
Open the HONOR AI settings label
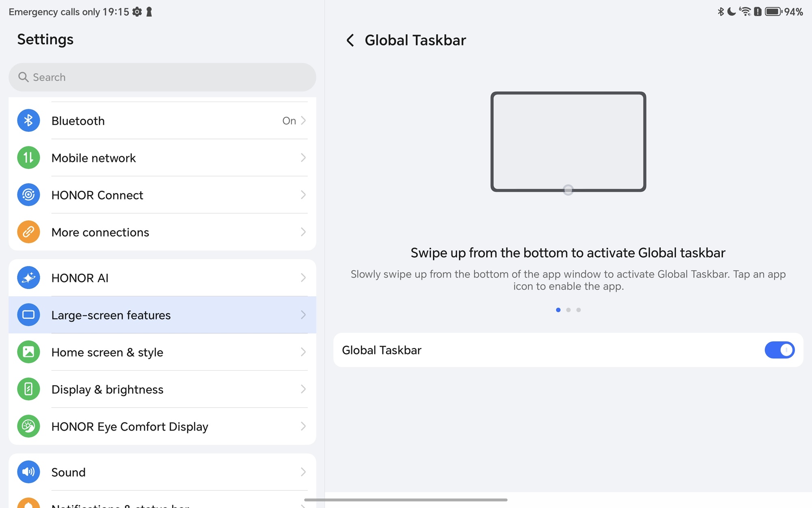(80, 278)
